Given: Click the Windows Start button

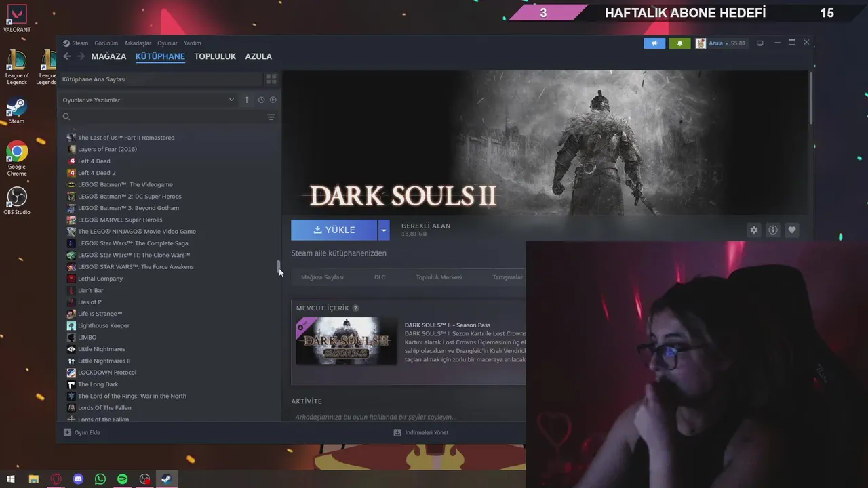Looking at the screenshot, I should (11, 479).
